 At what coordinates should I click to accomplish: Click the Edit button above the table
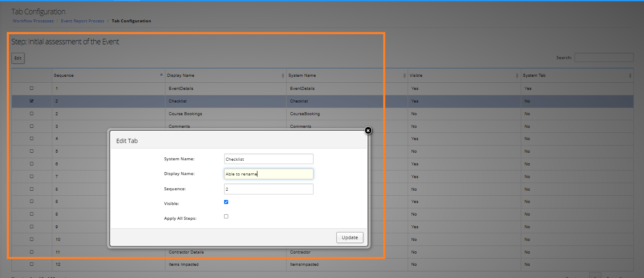point(17,58)
